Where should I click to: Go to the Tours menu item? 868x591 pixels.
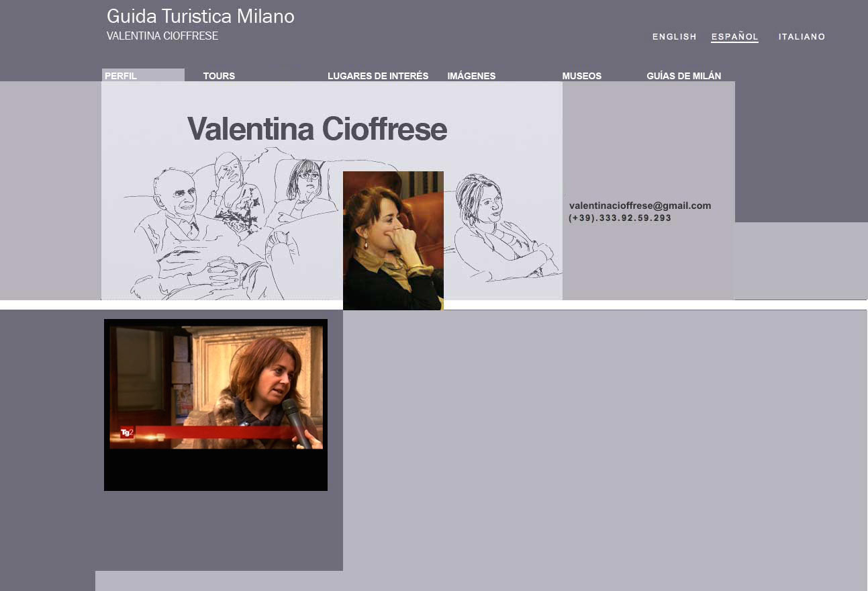219,76
